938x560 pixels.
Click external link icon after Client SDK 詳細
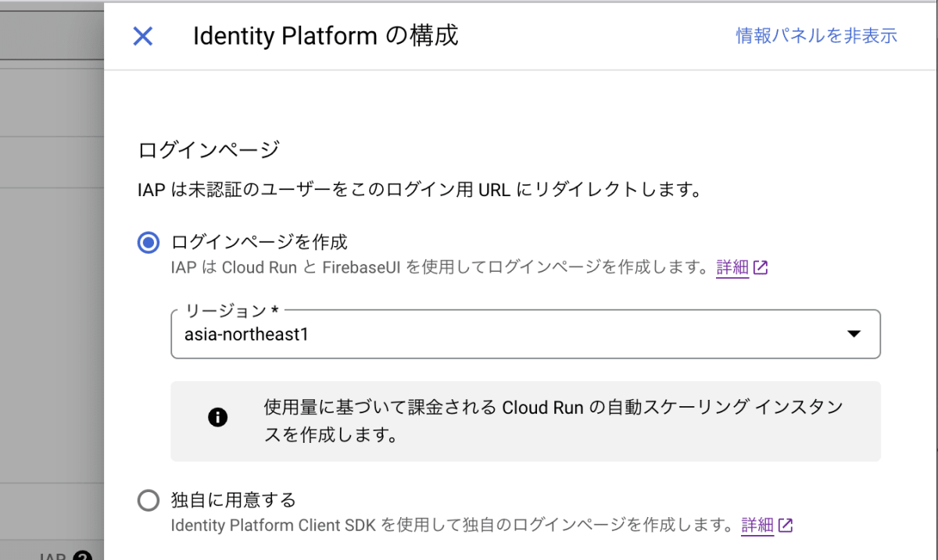(x=786, y=525)
